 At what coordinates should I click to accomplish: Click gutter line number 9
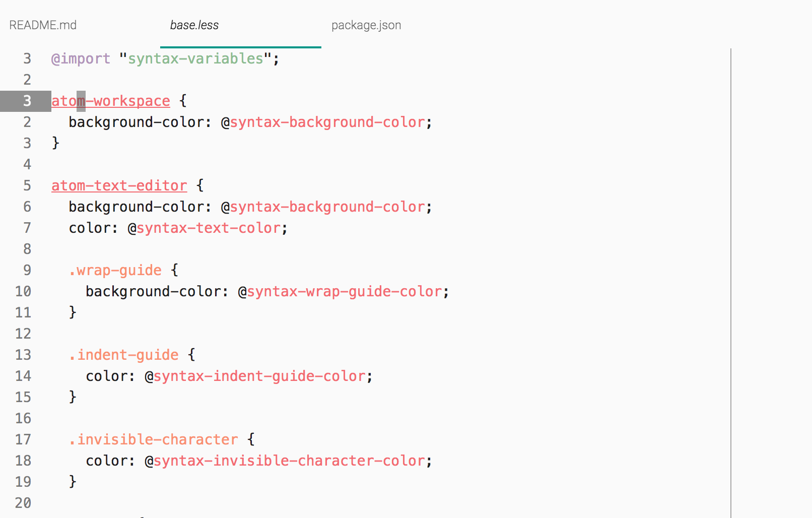(x=27, y=270)
